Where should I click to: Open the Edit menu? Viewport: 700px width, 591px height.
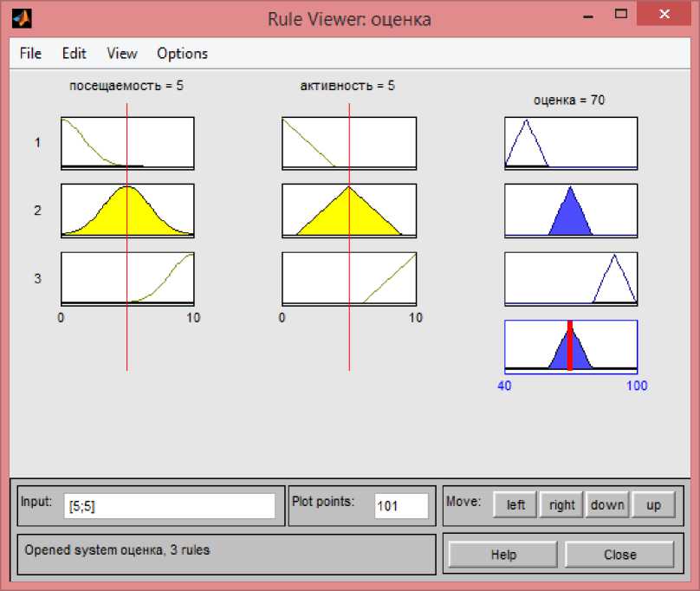[x=74, y=54]
